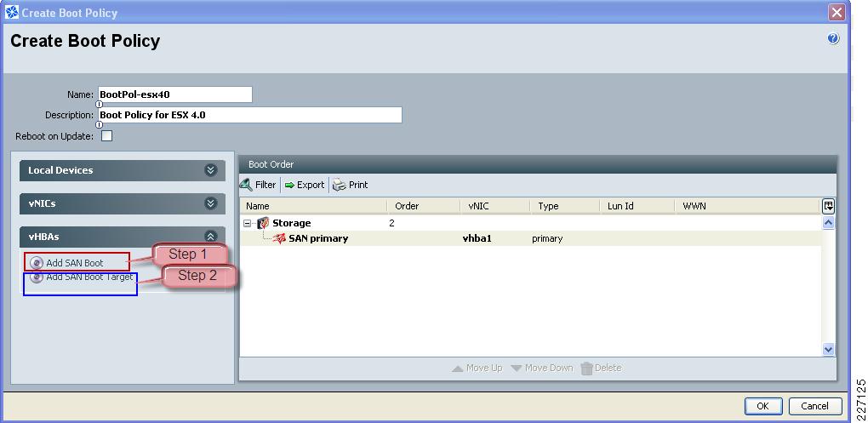
Task: Click the Name input field
Action: [x=175, y=94]
